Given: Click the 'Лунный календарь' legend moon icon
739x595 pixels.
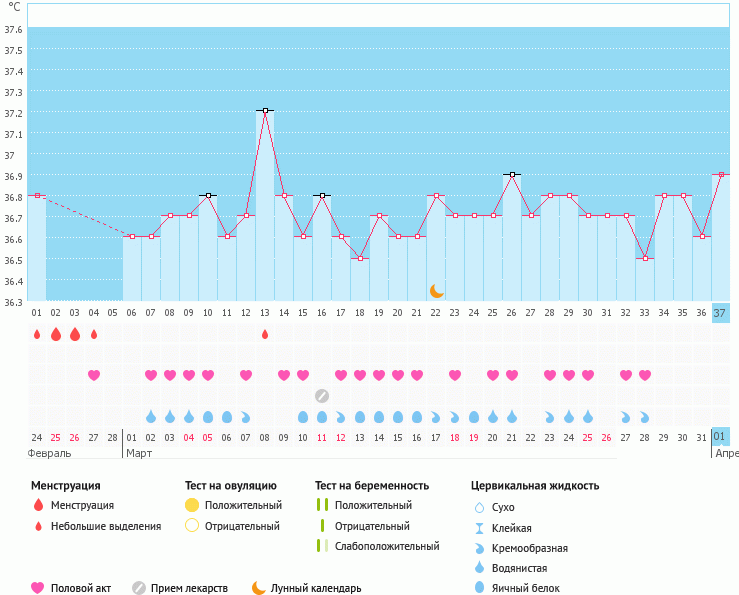Looking at the screenshot, I should coord(259,588).
